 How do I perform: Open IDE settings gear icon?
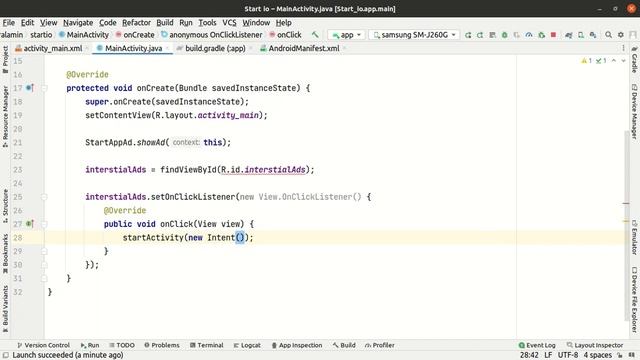[x=621, y=35]
